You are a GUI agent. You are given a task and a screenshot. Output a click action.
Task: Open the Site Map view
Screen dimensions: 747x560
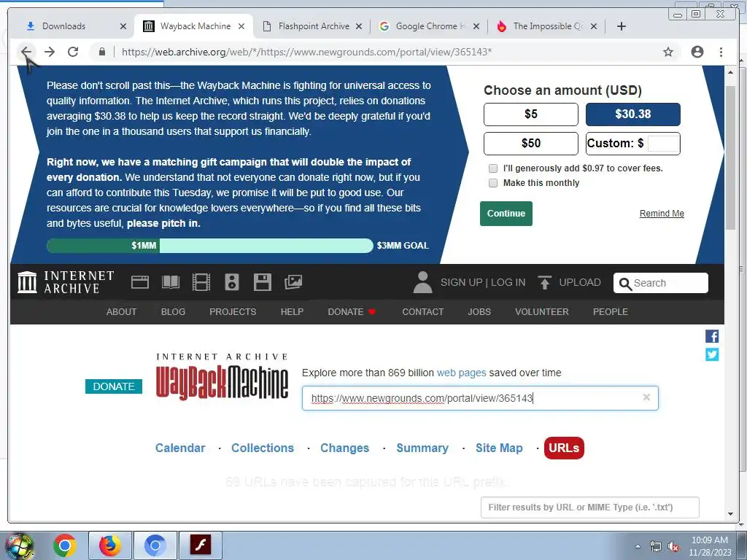tap(499, 448)
